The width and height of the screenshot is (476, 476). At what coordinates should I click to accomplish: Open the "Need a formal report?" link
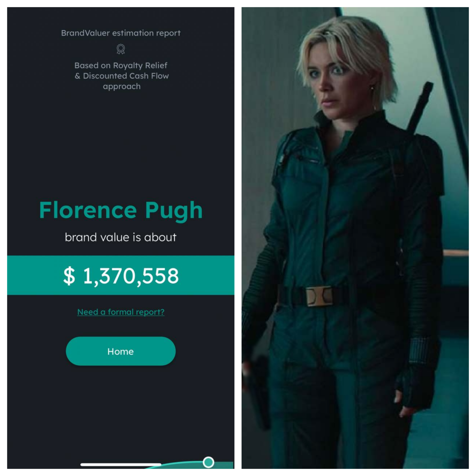[121, 312]
